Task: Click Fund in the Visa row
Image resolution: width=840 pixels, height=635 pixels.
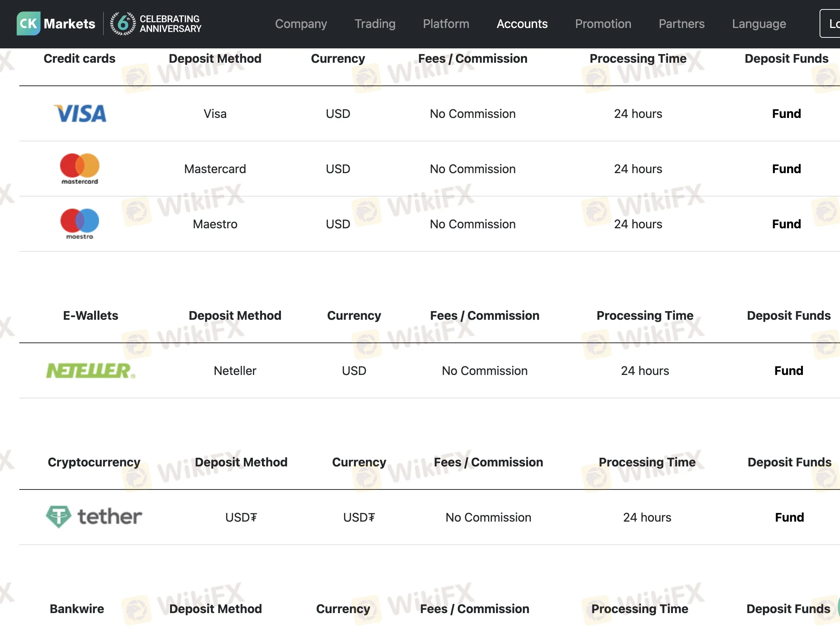Action: click(786, 113)
